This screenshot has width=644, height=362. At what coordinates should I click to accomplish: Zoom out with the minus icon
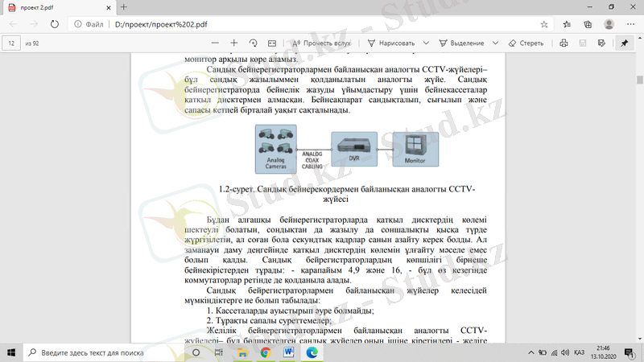point(215,43)
